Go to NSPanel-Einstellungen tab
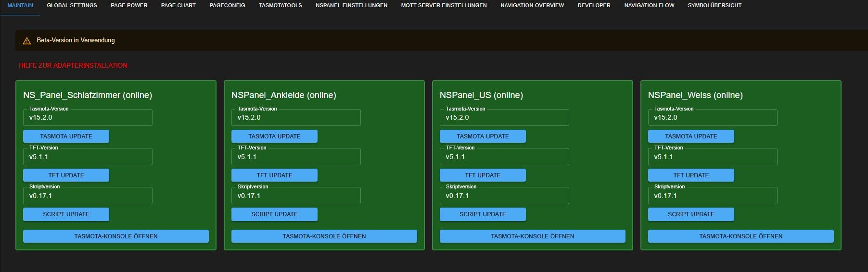 coord(351,5)
